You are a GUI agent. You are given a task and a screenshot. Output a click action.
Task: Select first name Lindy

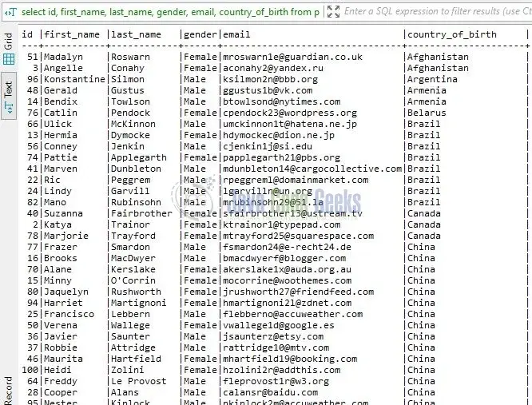58,191
